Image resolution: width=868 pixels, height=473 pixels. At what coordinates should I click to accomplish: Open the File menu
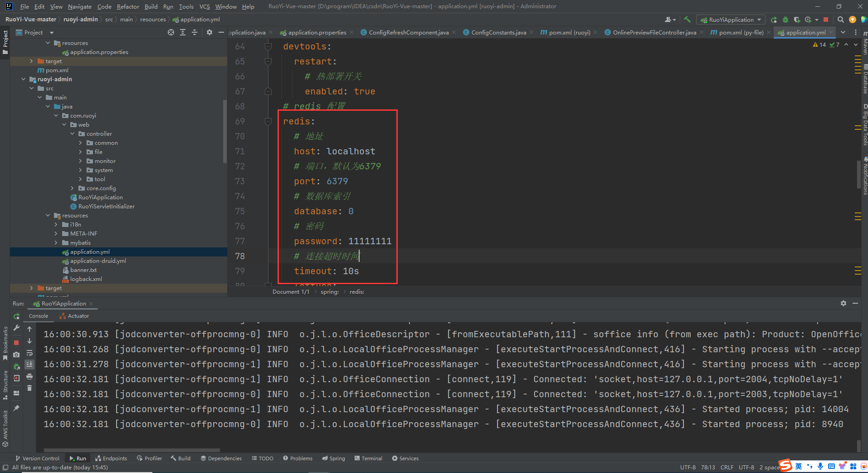(24, 6)
